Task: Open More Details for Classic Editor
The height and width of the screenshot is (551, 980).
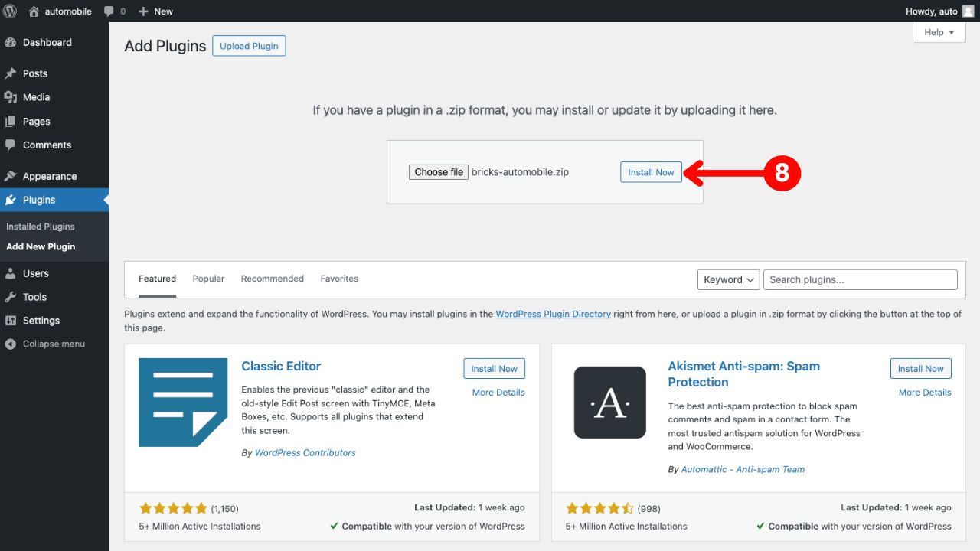Action: pos(498,393)
